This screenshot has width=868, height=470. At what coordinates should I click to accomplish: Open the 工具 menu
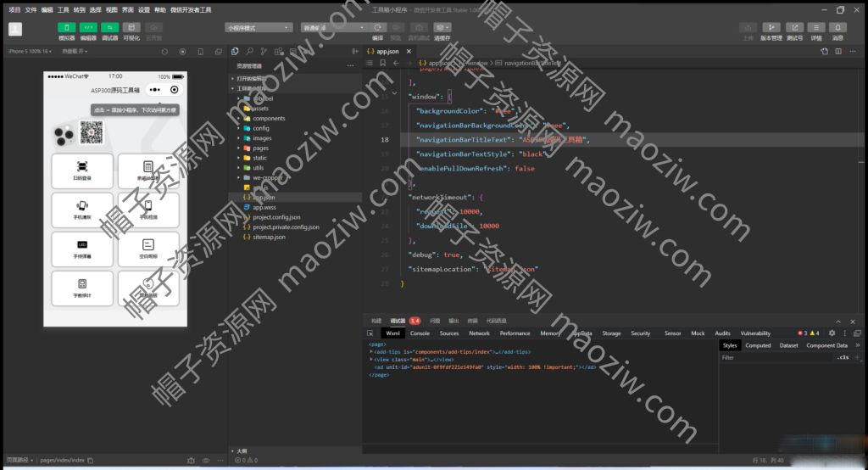point(63,10)
